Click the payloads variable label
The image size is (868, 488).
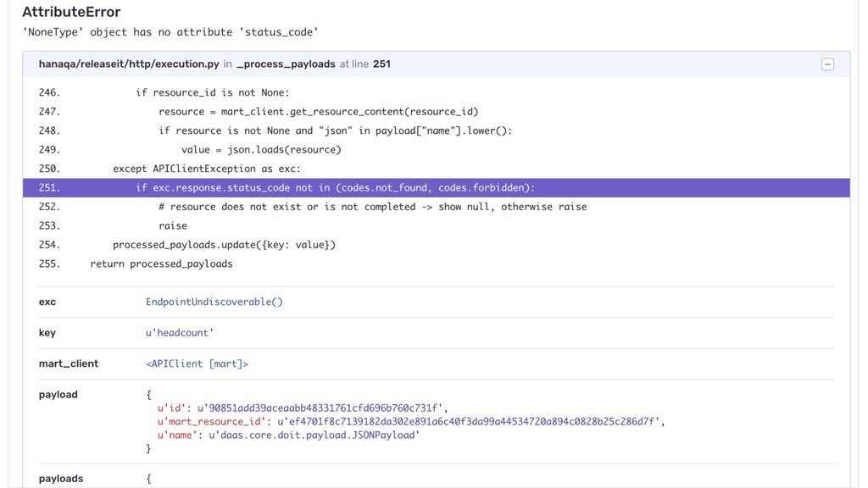61,479
